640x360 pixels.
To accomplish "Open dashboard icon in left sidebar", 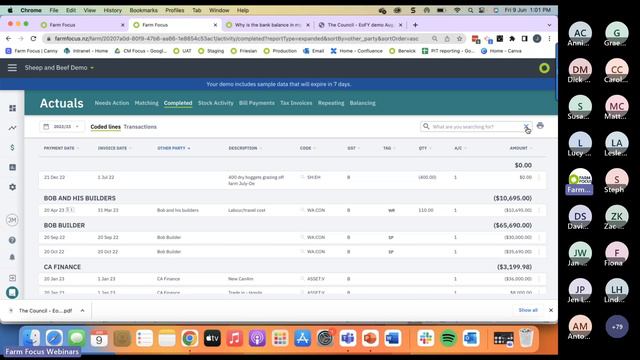I will click(13, 108).
